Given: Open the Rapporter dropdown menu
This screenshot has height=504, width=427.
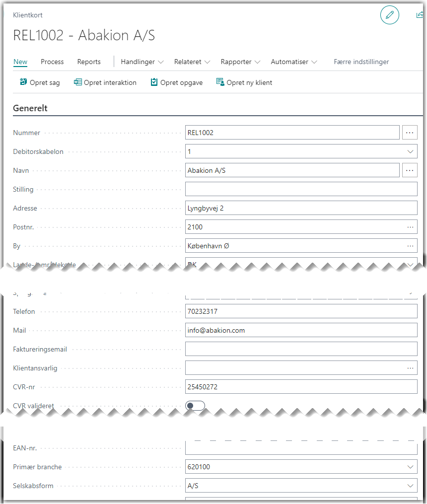Looking at the screenshot, I should tap(240, 62).
